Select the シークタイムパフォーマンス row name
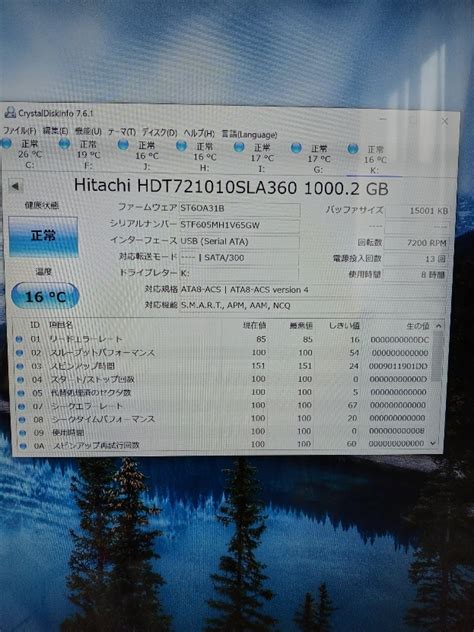 tap(104, 419)
